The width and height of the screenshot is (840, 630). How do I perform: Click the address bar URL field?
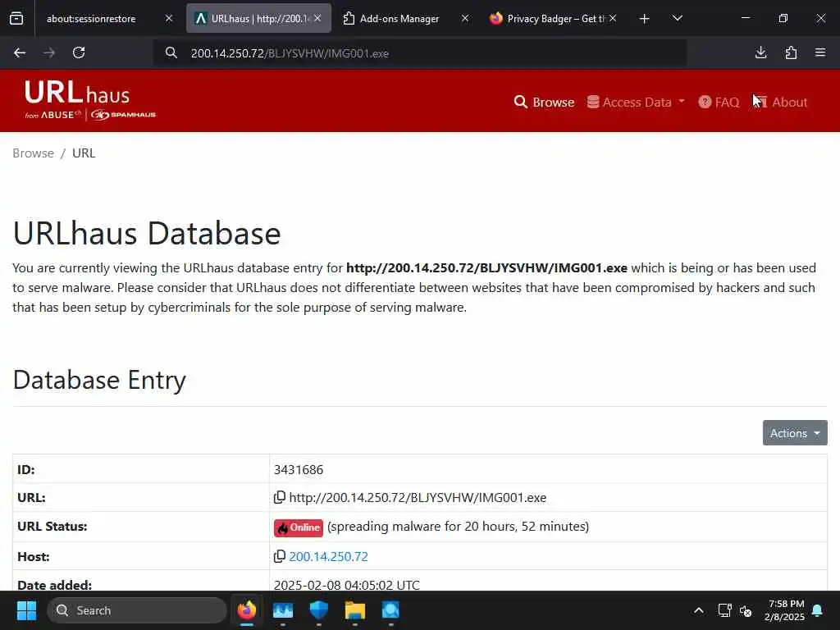(421, 53)
